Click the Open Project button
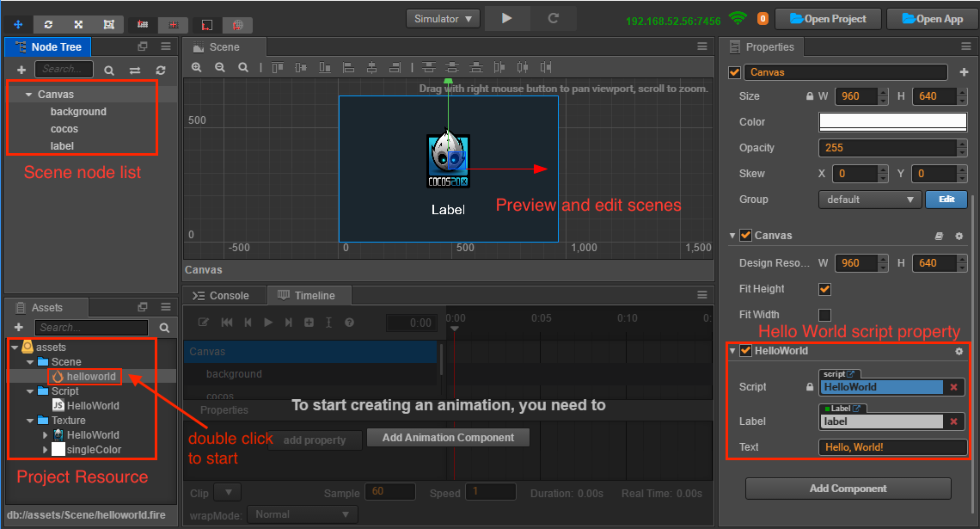The width and height of the screenshot is (980, 529). click(x=828, y=19)
